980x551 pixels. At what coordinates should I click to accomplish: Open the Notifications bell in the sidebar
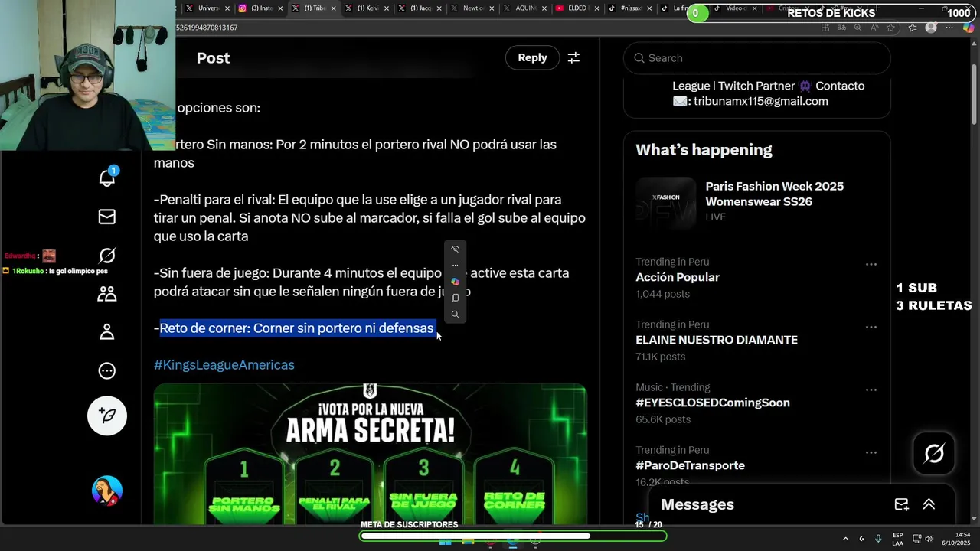107,178
